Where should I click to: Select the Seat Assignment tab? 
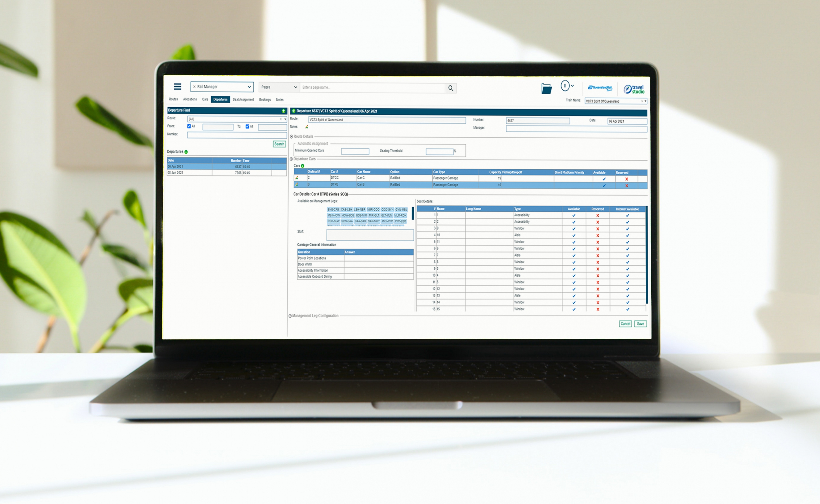pos(243,99)
